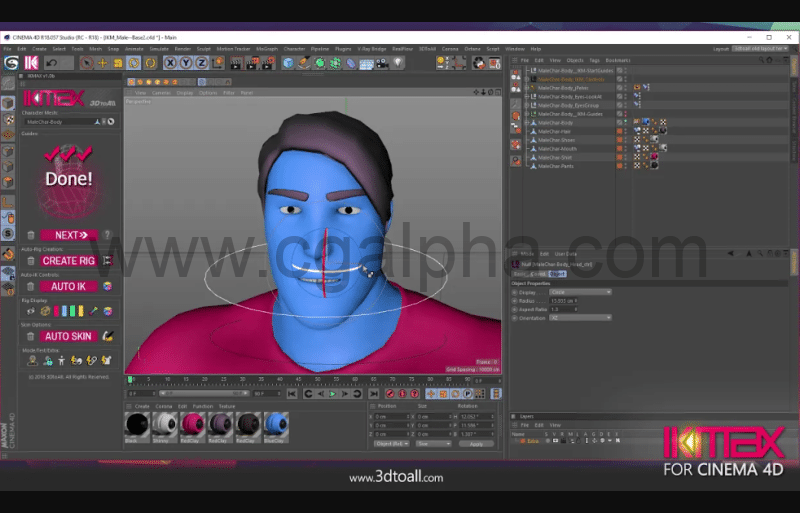Click the IKMAX plugin icon in top toolbar

(32, 63)
